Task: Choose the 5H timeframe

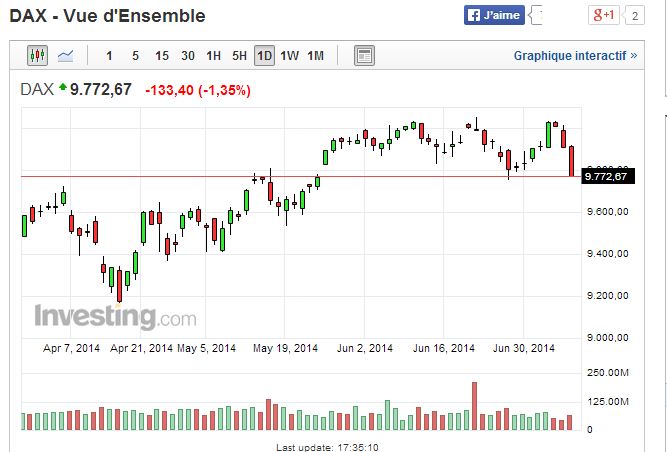Action: 239,55
